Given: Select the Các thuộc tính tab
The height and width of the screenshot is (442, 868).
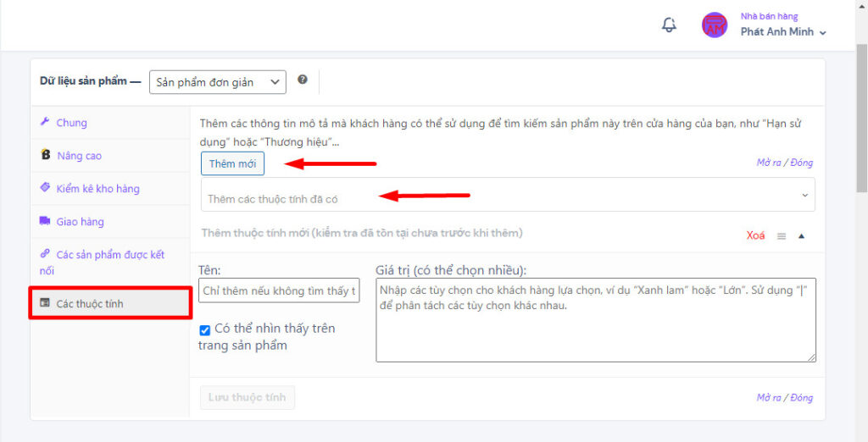Looking at the screenshot, I should [110, 303].
